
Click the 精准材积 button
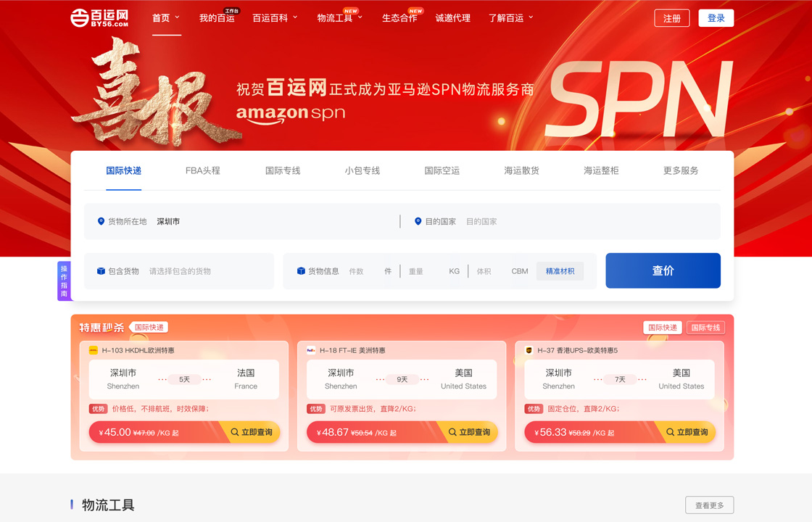click(x=560, y=271)
